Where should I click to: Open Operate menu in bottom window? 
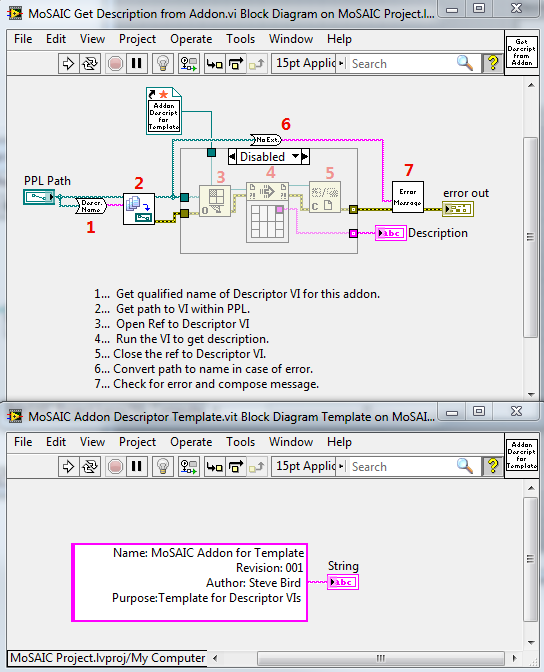click(x=191, y=442)
